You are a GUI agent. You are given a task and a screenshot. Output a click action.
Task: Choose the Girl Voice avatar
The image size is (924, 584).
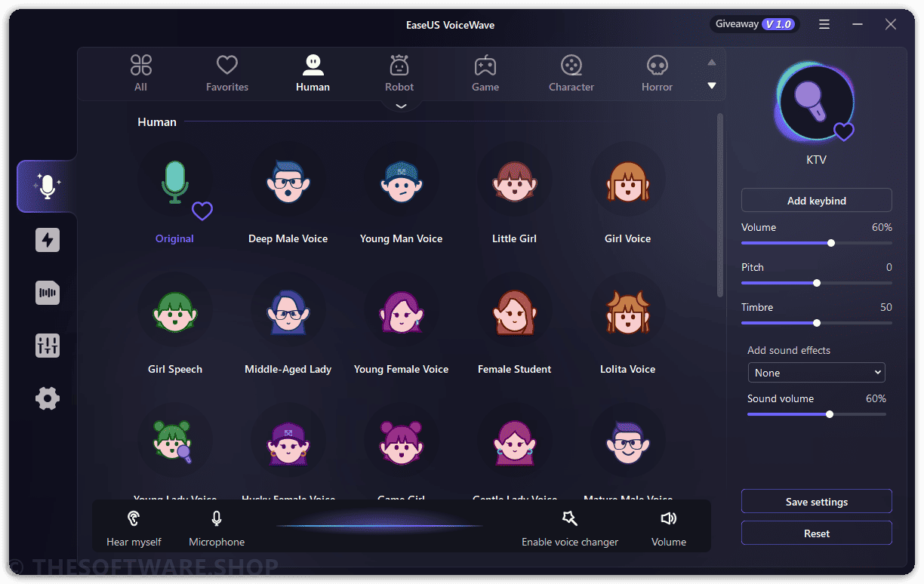pos(627,182)
